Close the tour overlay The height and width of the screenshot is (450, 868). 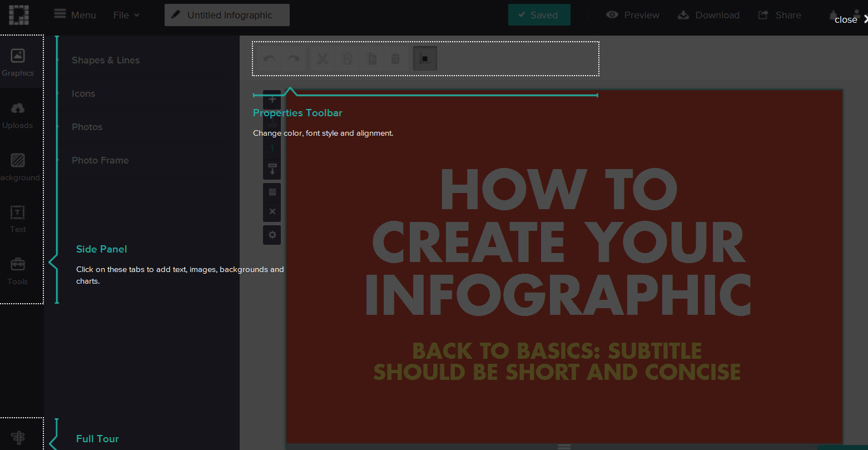point(851,19)
